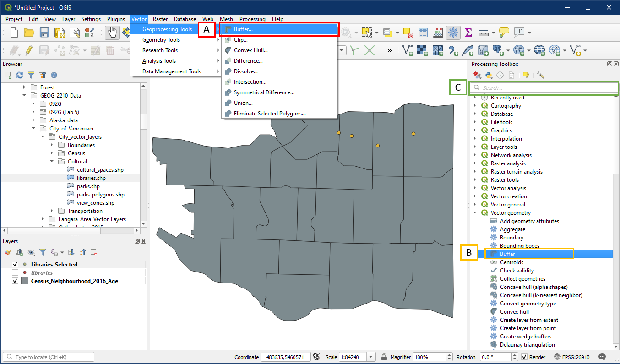Expand the Vector analysis toolbox group
The height and width of the screenshot is (364, 620).
(475, 188)
